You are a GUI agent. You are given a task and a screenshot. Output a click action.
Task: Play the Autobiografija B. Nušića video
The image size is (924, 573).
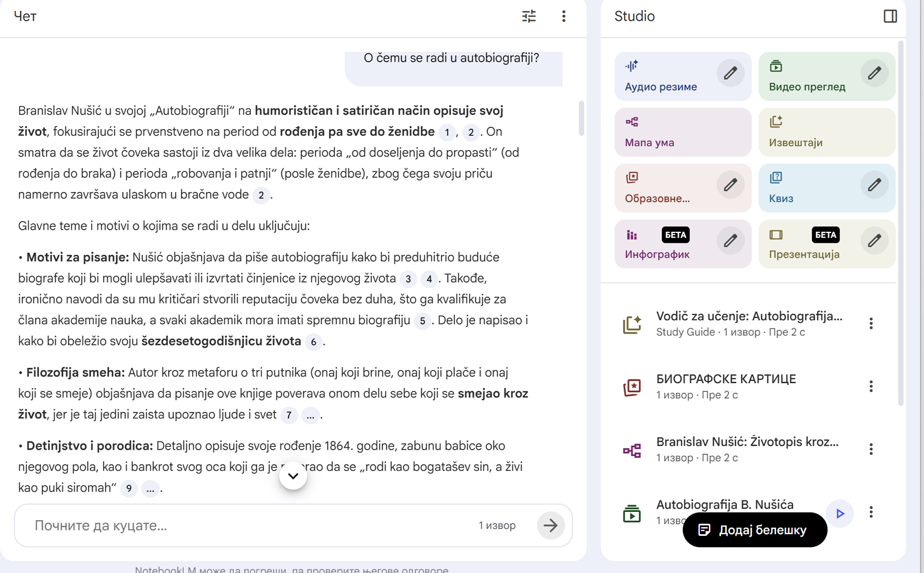839,513
